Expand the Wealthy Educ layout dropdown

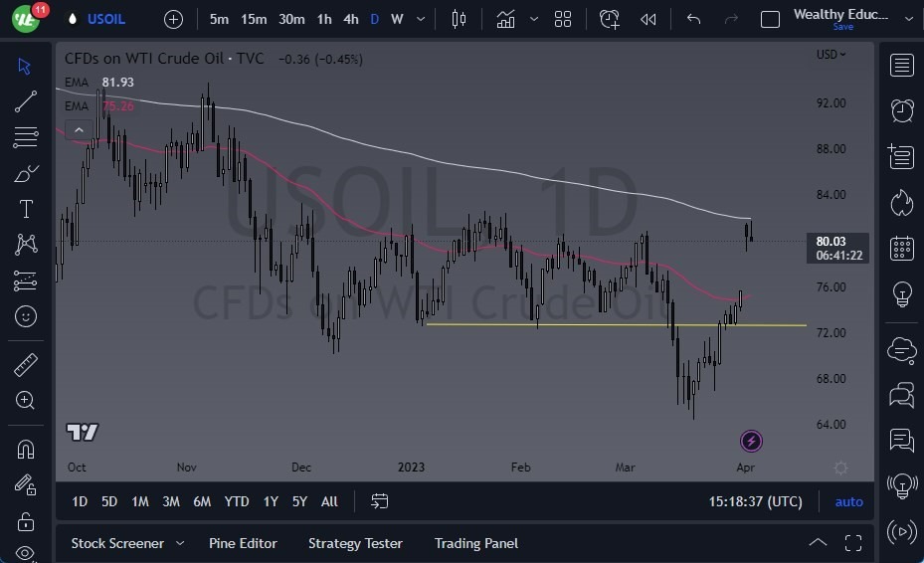point(909,19)
